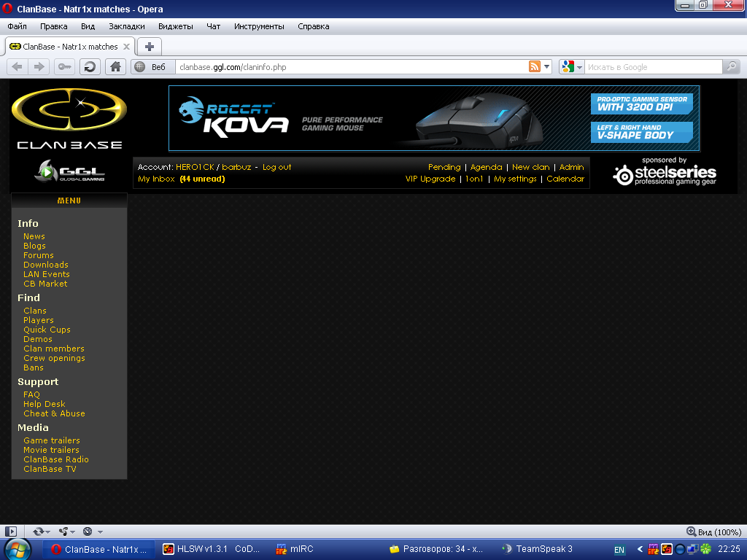Switch the EN keyboard language indicator
This screenshot has height=560, width=747.
[619, 550]
